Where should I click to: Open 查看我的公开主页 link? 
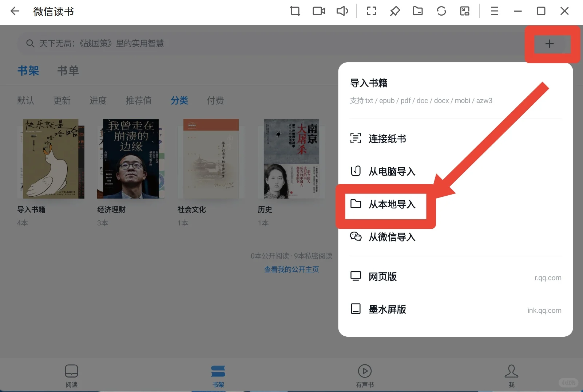click(291, 269)
